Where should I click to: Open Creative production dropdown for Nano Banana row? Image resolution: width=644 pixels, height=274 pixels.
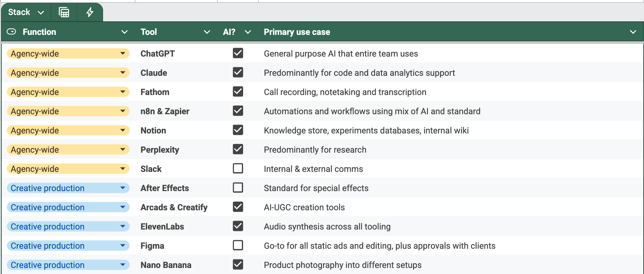coord(68,265)
